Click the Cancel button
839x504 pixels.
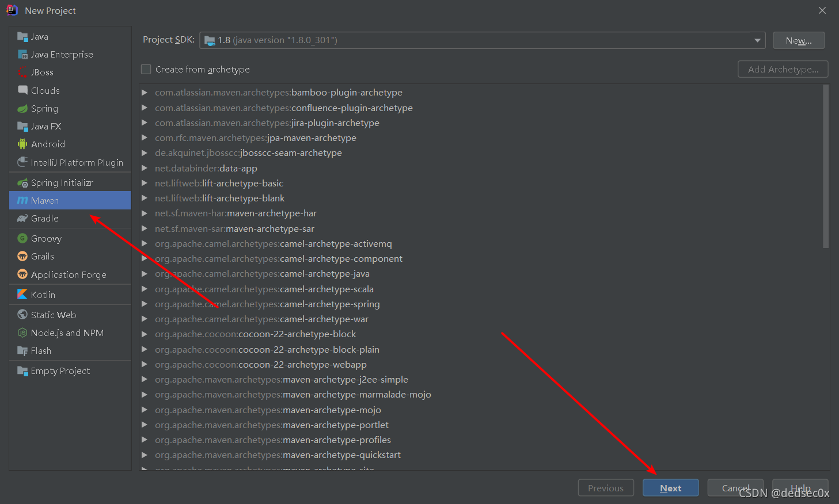735,488
